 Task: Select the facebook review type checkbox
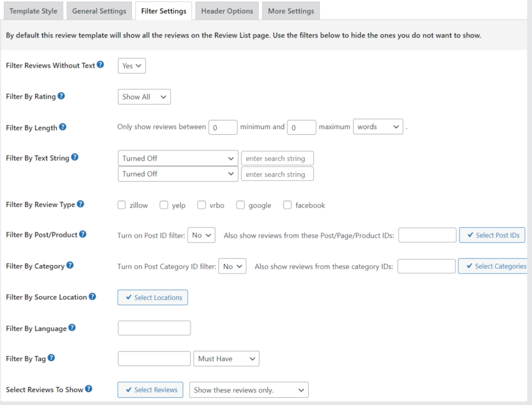click(x=287, y=205)
